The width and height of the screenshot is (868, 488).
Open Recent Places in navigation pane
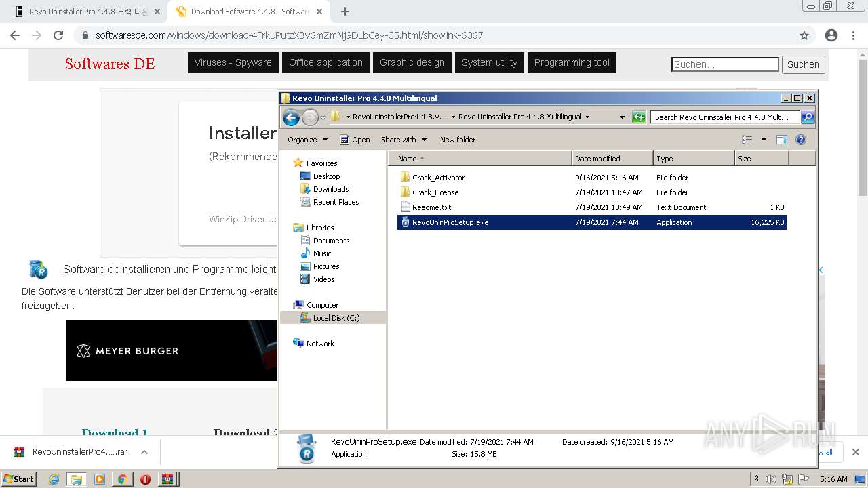point(336,202)
